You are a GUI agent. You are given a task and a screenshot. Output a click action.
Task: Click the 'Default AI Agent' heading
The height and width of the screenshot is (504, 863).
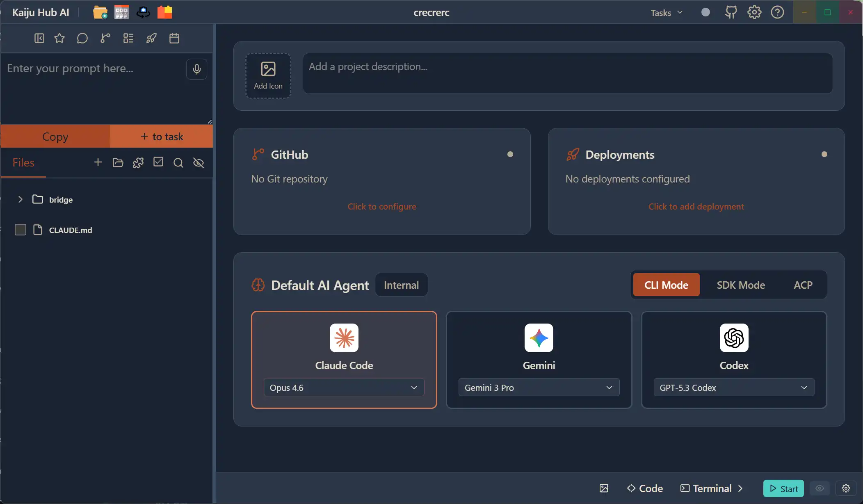click(320, 285)
